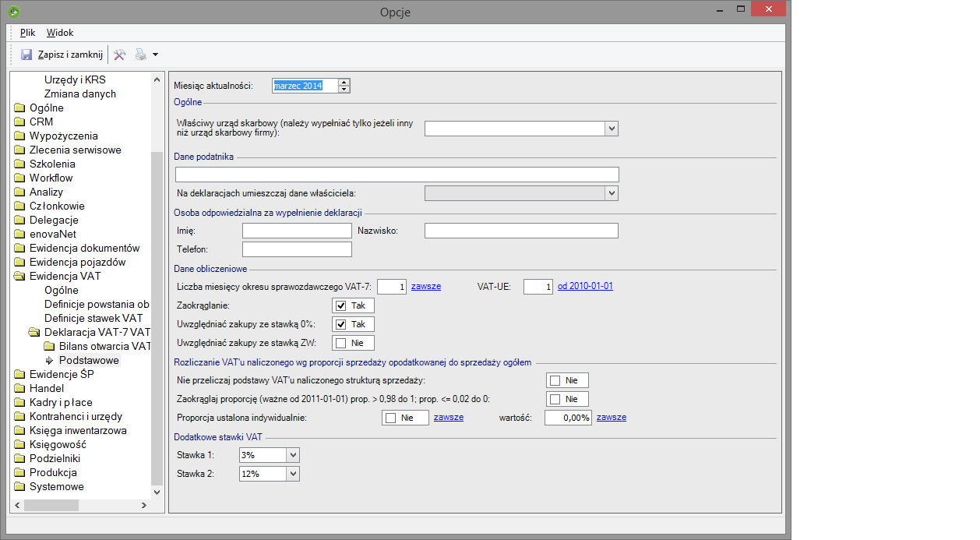Open Na deklaracjach umieszczaj dane właściciela dropdown
The height and width of the screenshot is (540, 980).
(612, 192)
